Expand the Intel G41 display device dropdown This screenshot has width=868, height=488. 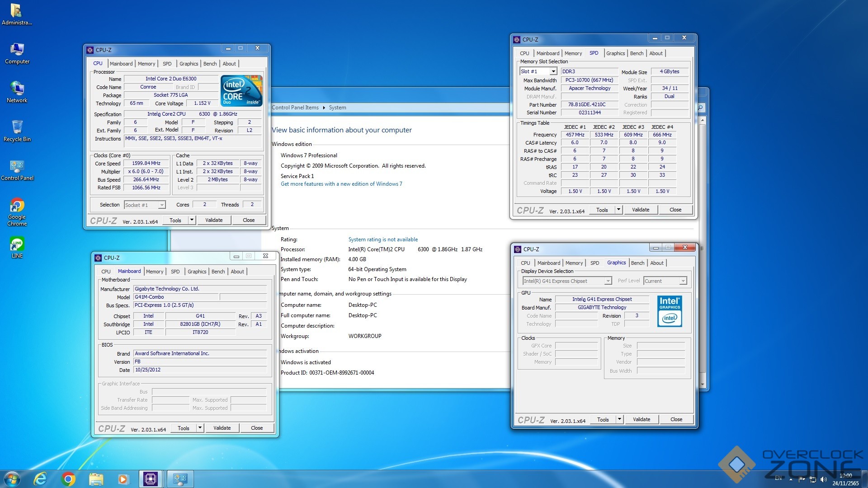[608, 281]
